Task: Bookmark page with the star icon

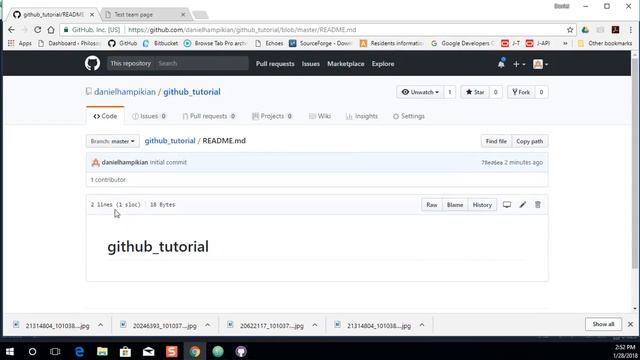Action: point(570,30)
